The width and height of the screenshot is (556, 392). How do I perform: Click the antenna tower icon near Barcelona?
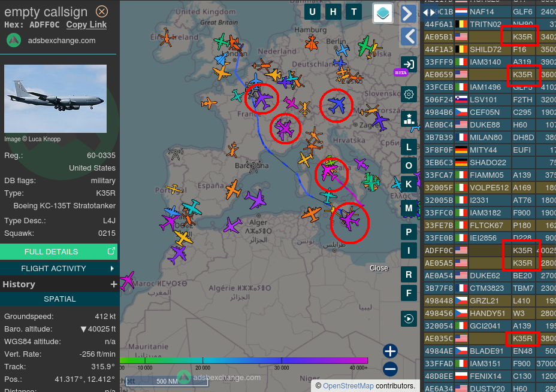(x=253, y=166)
